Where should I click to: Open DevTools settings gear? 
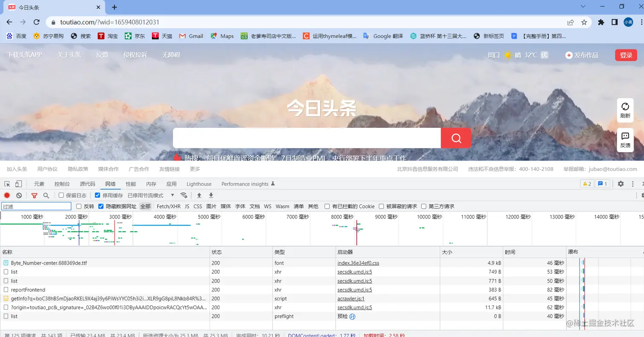point(621,184)
